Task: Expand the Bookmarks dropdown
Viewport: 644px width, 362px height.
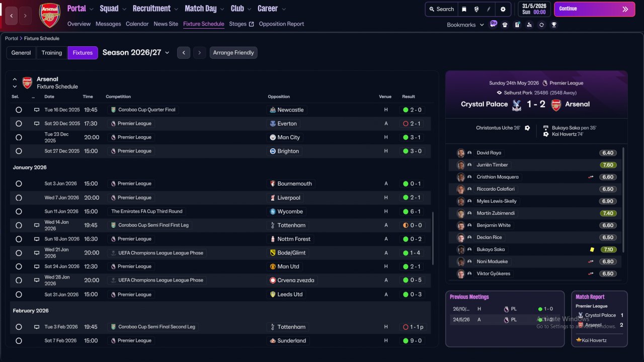Action: [x=465, y=25]
